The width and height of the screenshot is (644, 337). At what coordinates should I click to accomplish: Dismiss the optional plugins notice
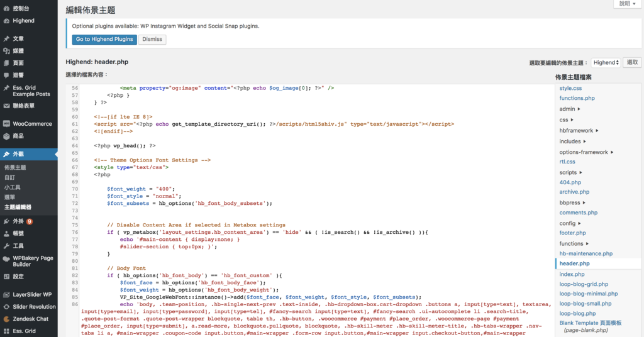coord(152,39)
